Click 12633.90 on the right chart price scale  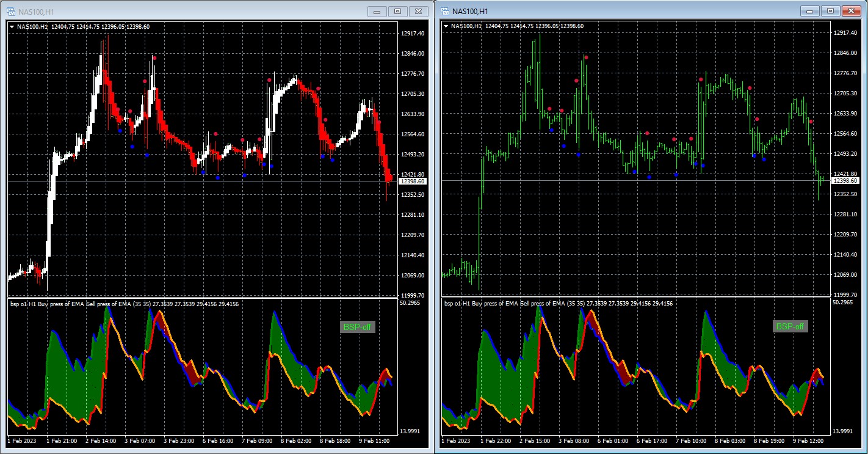coord(847,114)
